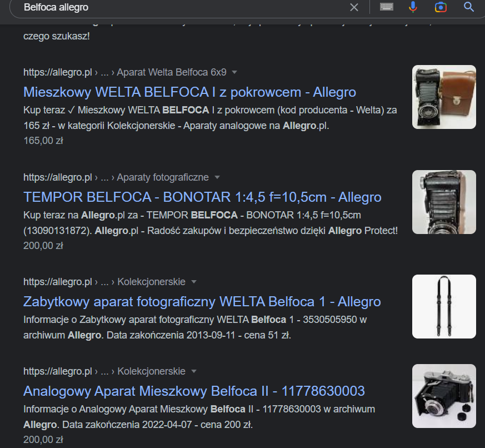The width and height of the screenshot is (485, 448).
Task: Open dropdown arrow beside first Kolekcjonerskie breadcrumb
Action: click(193, 282)
